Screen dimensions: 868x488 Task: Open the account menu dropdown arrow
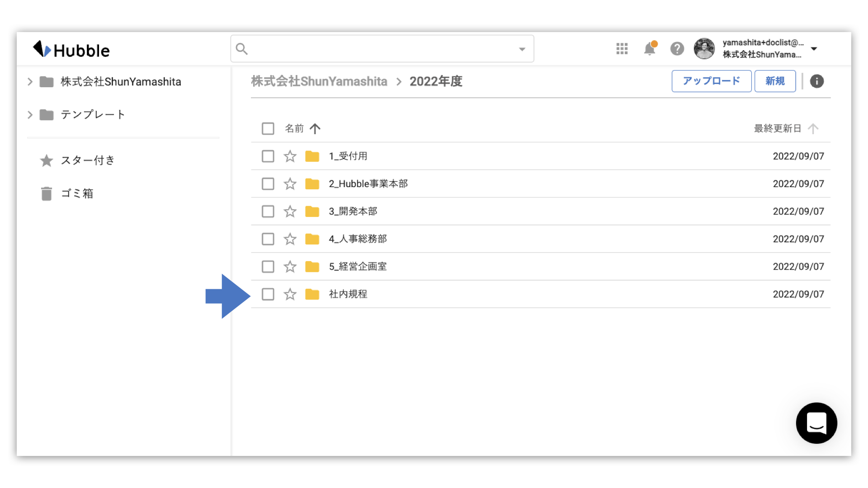pyautogui.click(x=814, y=49)
